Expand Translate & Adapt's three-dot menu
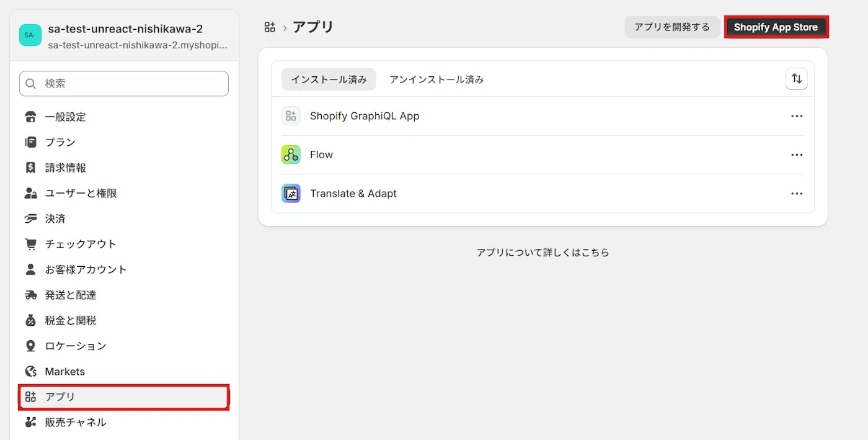This screenshot has height=440, width=868. (797, 193)
